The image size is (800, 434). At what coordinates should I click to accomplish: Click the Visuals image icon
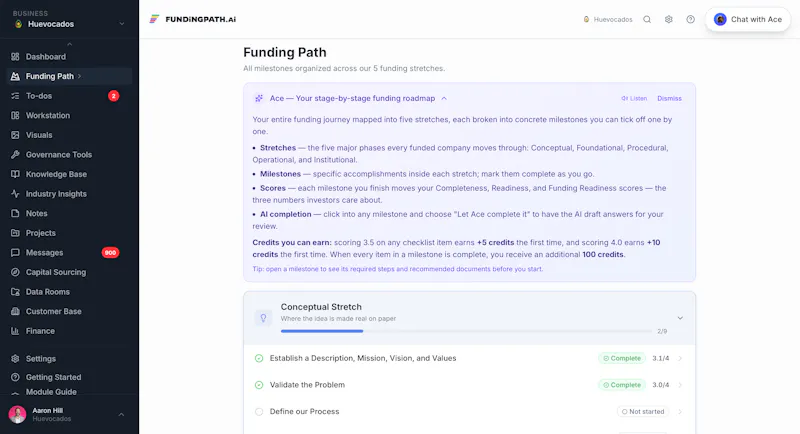point(15,135)
